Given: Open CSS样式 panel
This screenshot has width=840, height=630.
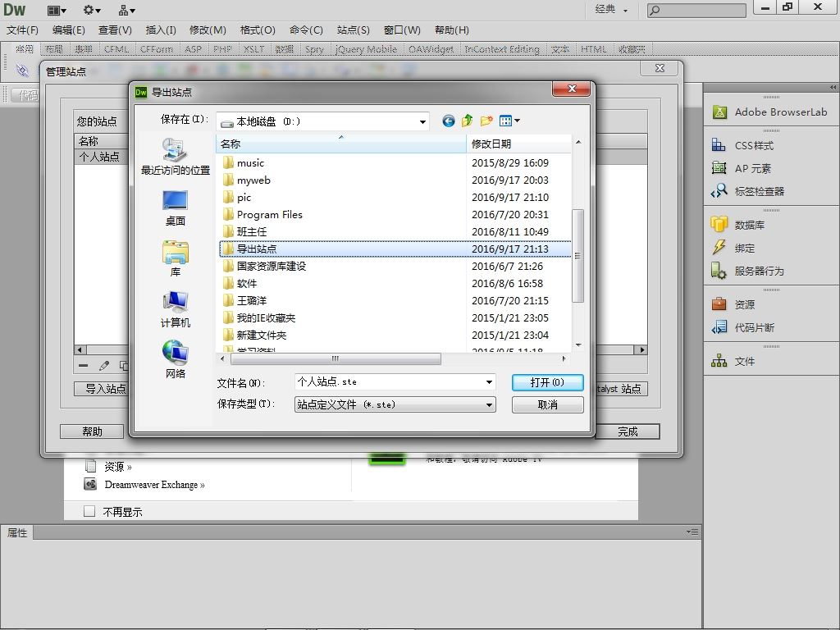Looking at the screenshot, I should [x=743, y=145].
